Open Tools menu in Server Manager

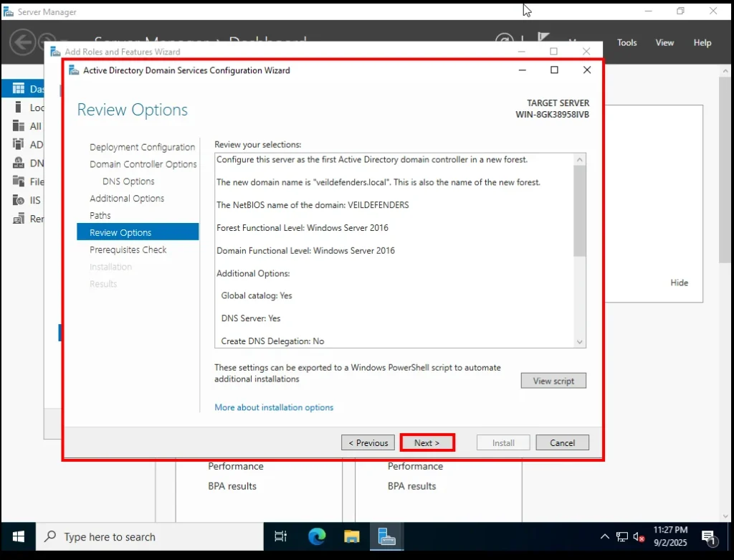pyautogui.click(x=626, y=42)
